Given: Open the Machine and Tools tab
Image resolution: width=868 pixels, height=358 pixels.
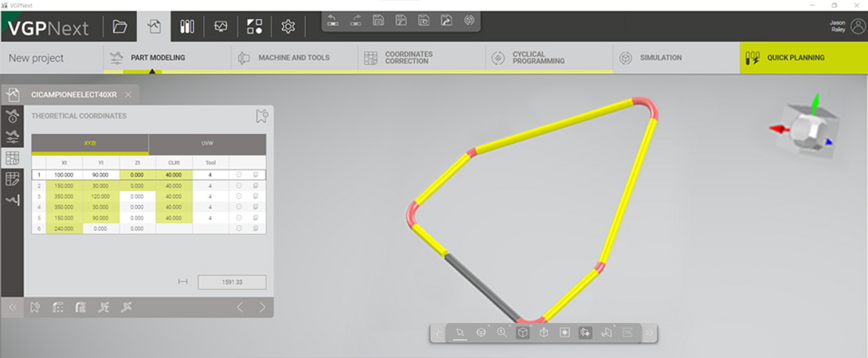Looking at the screenshot, I should click(x=294, y=58).
